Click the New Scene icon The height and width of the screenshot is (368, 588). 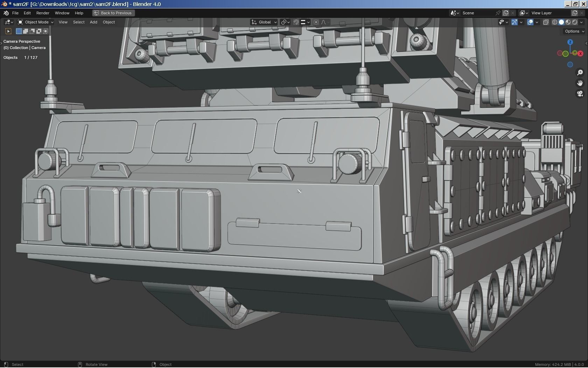click(506, 13)
